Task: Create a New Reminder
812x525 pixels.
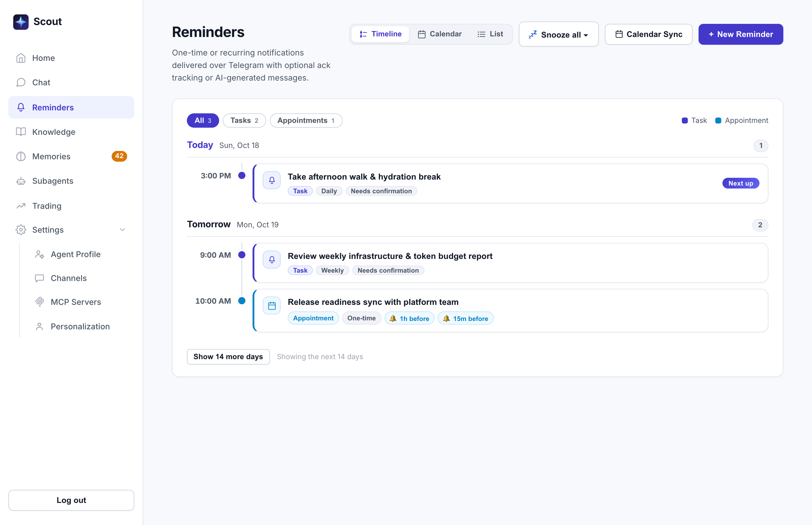Action: tap(740, 34)
